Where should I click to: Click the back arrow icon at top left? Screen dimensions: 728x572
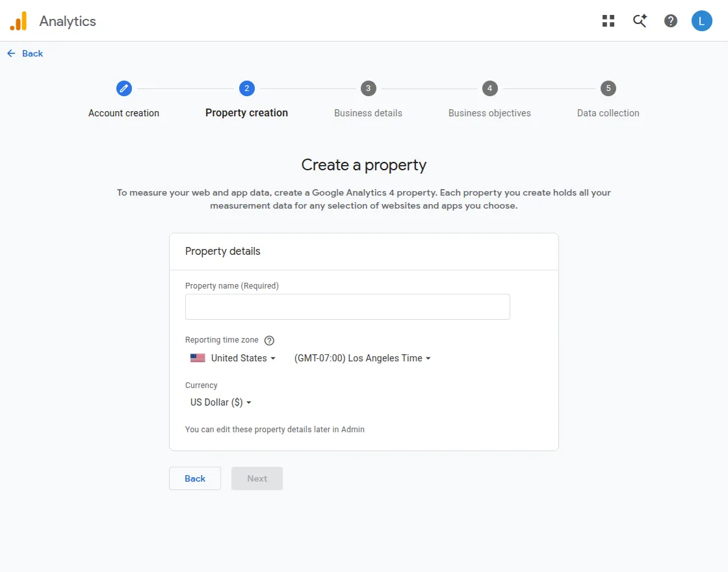coord(11,53)
